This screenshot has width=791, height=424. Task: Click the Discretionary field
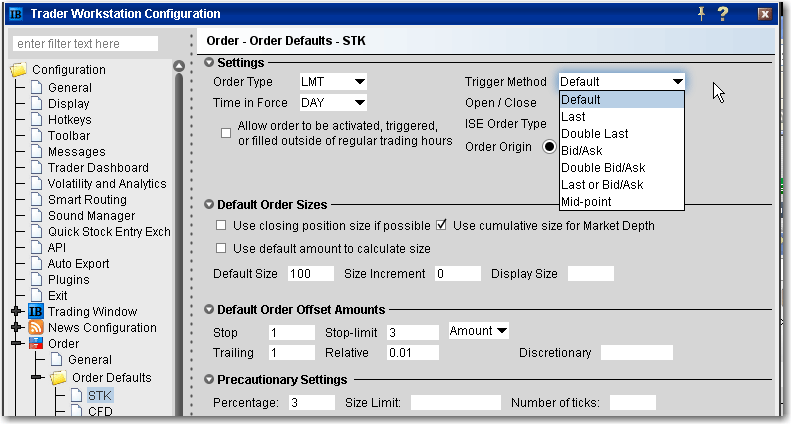[x=637, y=352]
